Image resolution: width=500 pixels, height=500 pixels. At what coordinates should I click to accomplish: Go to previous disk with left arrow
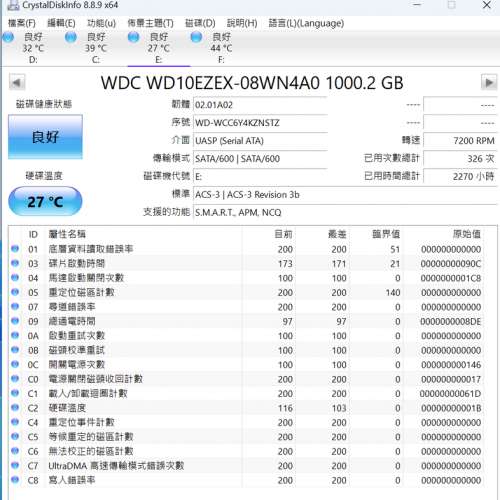coord(17,82)
